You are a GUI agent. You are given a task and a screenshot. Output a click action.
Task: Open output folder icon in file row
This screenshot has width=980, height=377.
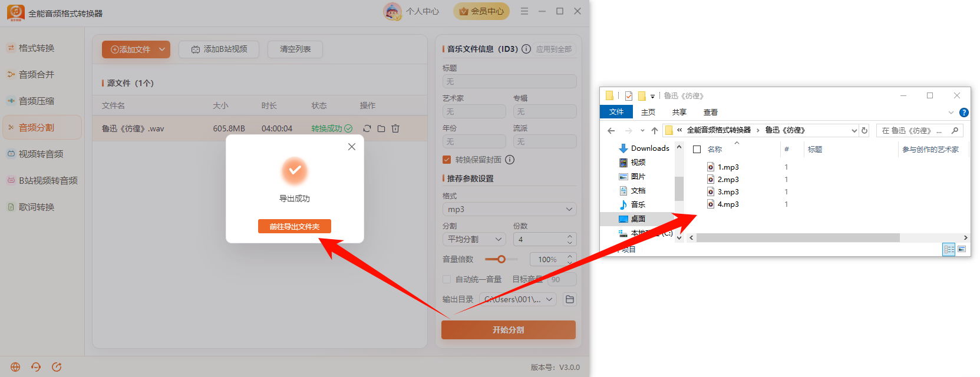pos(381,128)
